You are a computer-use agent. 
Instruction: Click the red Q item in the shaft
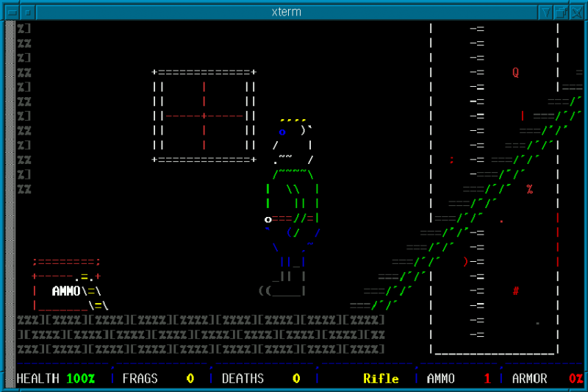pos(516,72)
